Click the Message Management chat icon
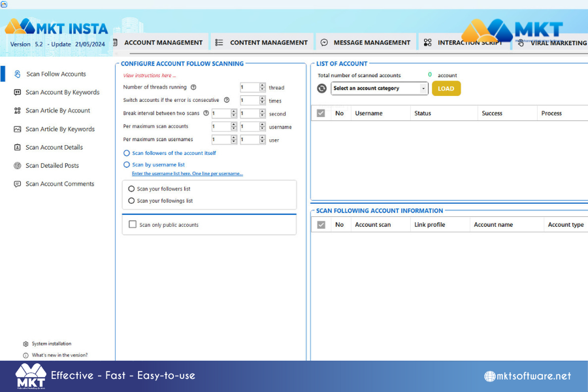The height and width of the screenshot is (392, 588). tap(324, 42)
